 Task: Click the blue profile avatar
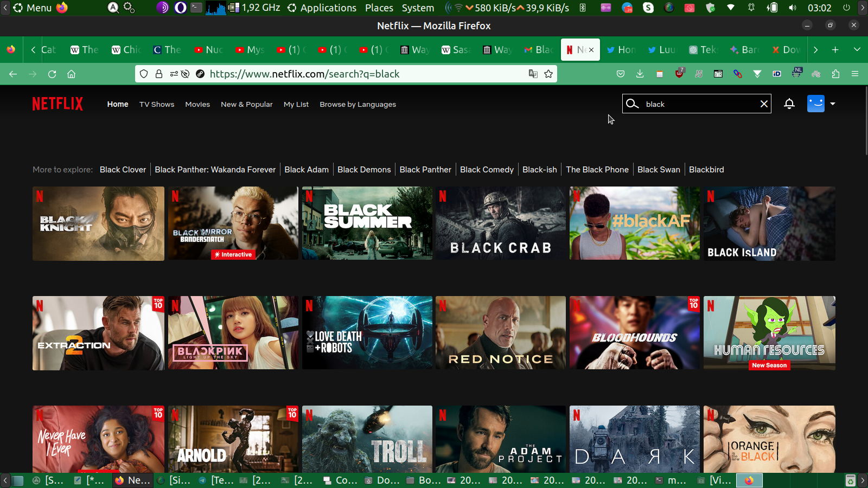(x=815, y=104)
